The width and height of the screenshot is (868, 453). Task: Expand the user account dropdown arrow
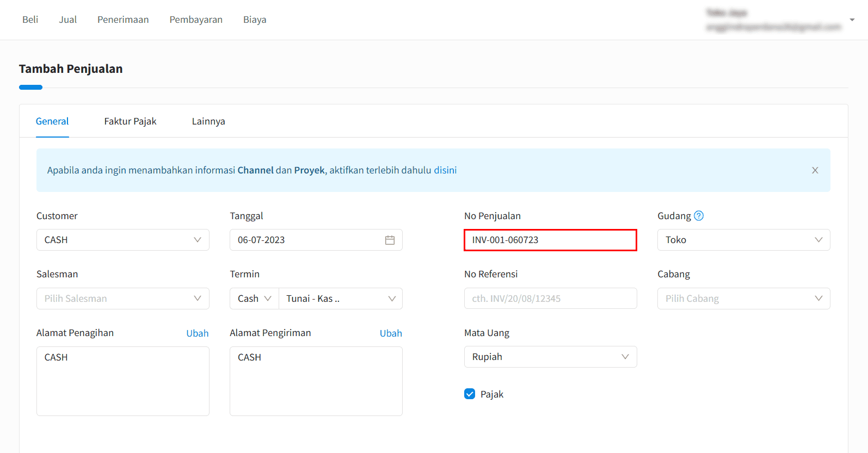[x=852, y=20]
